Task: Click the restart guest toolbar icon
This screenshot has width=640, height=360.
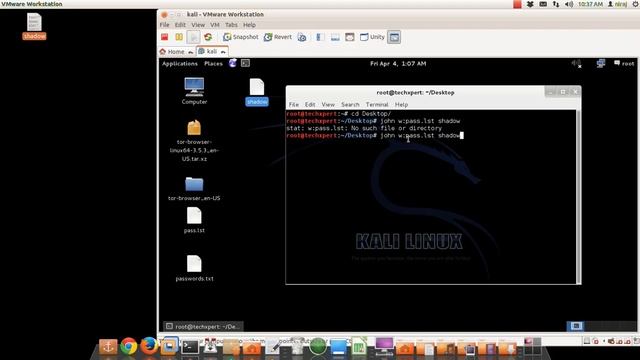Action: [208, 37]
